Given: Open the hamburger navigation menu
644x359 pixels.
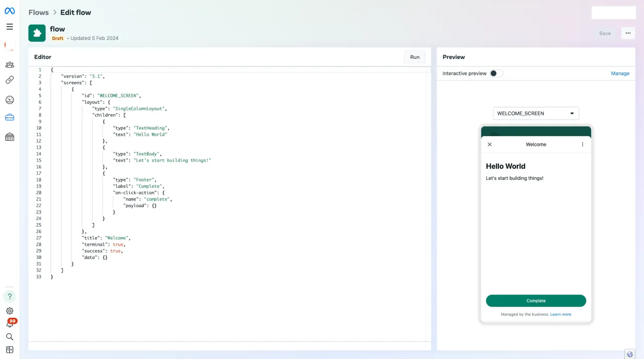Looking at the screenshot, I should click(x=10, y=27).
